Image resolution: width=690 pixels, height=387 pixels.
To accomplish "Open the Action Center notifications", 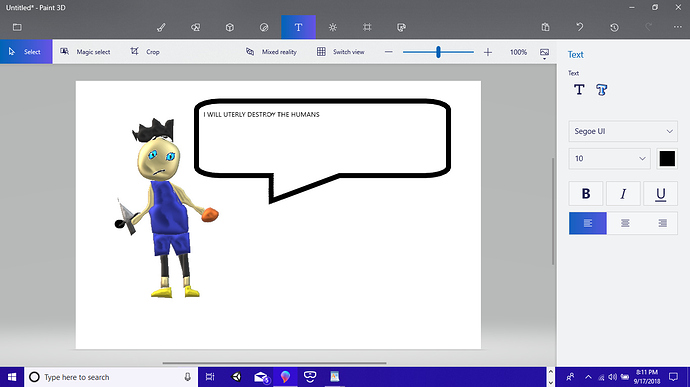I will [x=673, y=377].
